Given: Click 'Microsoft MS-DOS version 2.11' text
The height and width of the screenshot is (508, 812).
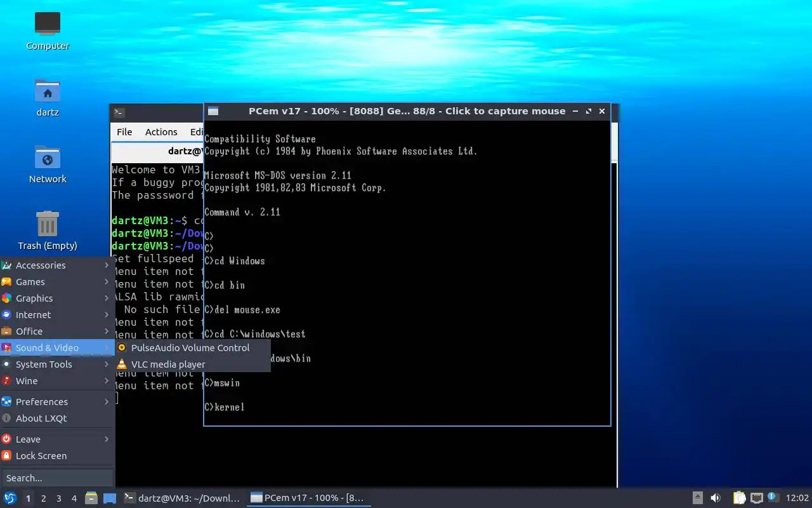Looking at the screenshot, I should coord(278,175).
